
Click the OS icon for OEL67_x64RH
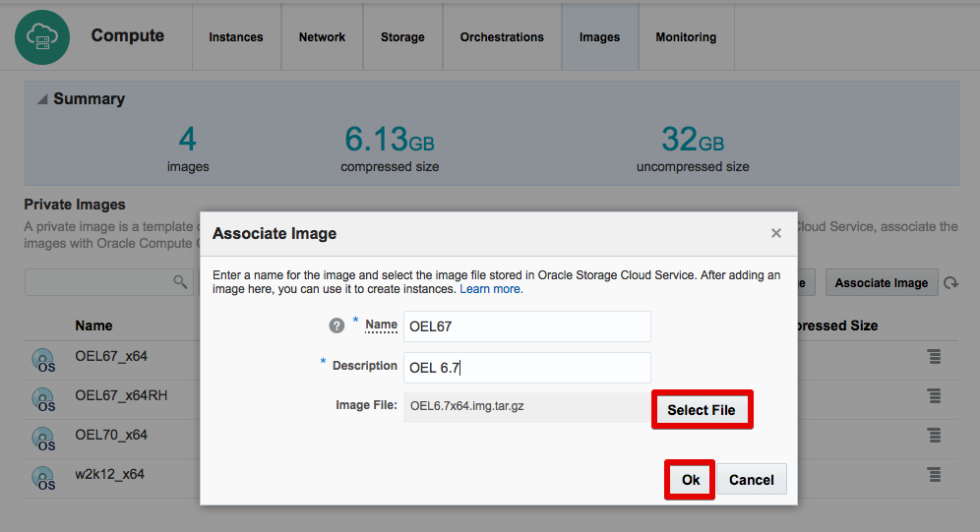click(43, 399)
